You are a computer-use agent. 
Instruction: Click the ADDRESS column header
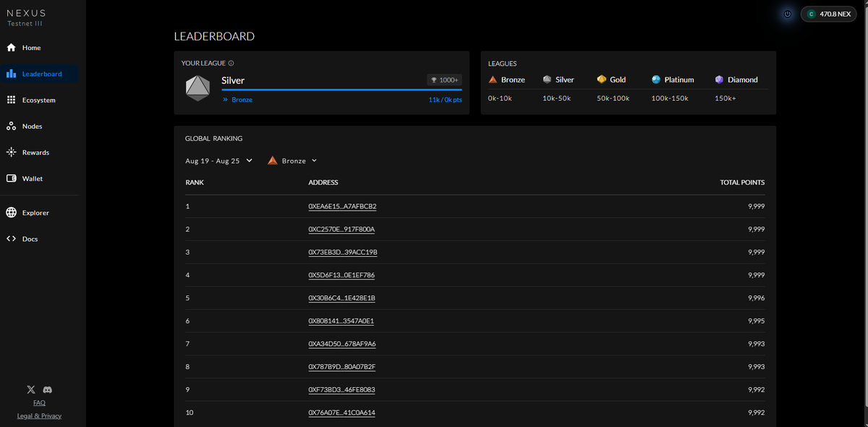pyautogui.click(x=323, y=182)
